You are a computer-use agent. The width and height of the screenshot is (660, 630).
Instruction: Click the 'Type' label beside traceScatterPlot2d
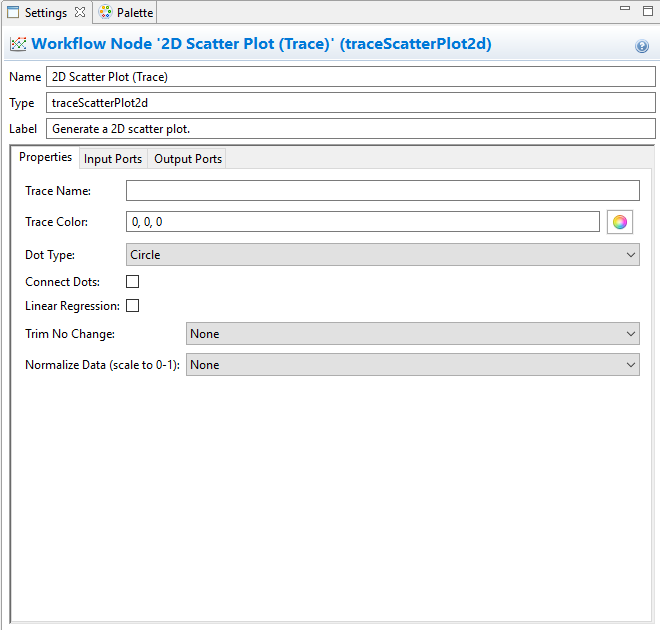tap(21, 103)
